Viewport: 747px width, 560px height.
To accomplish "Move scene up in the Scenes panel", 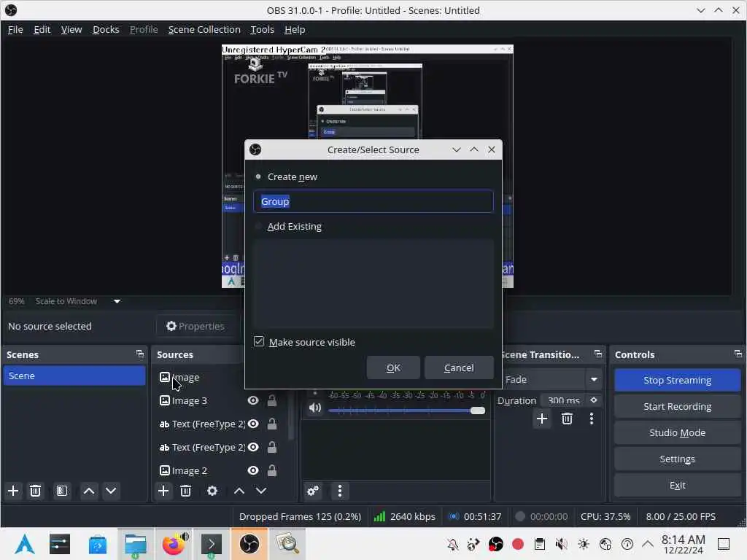I will pos(89,491).
